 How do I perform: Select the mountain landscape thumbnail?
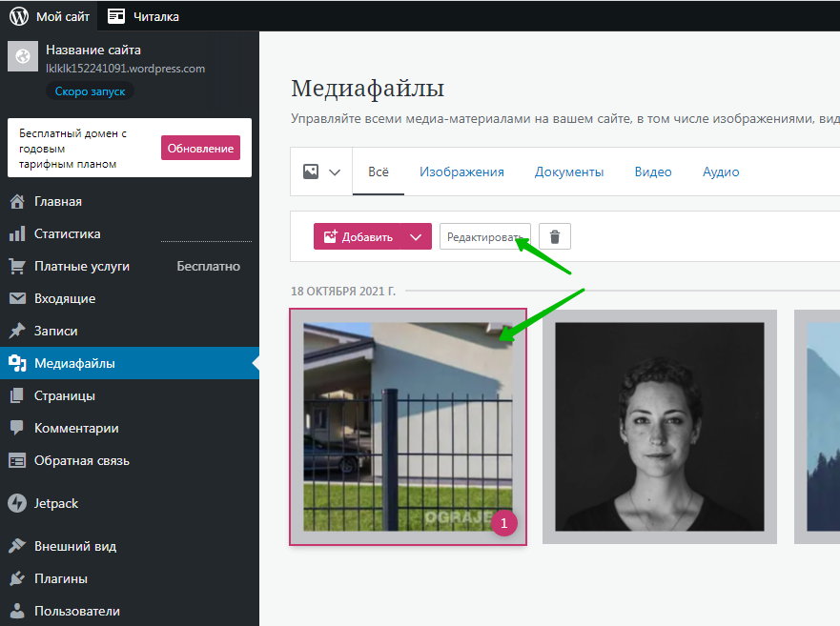click(817, 427)
